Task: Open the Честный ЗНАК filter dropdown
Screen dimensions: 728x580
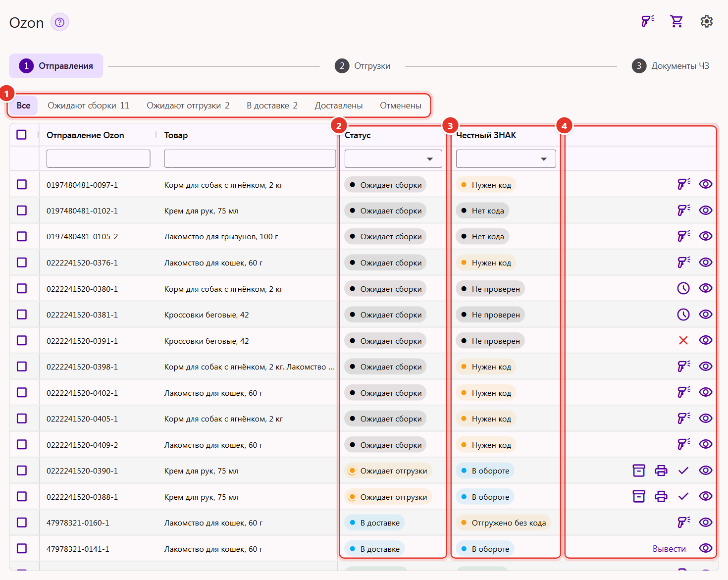Action: 506,159
